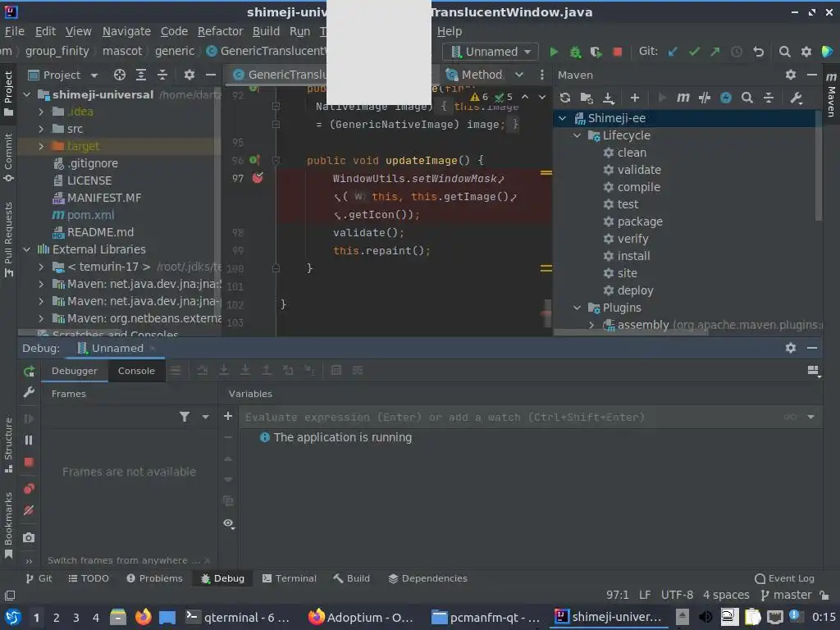
Task: Rerun debug session green arrow icon
Action: [x=29, y=371]
